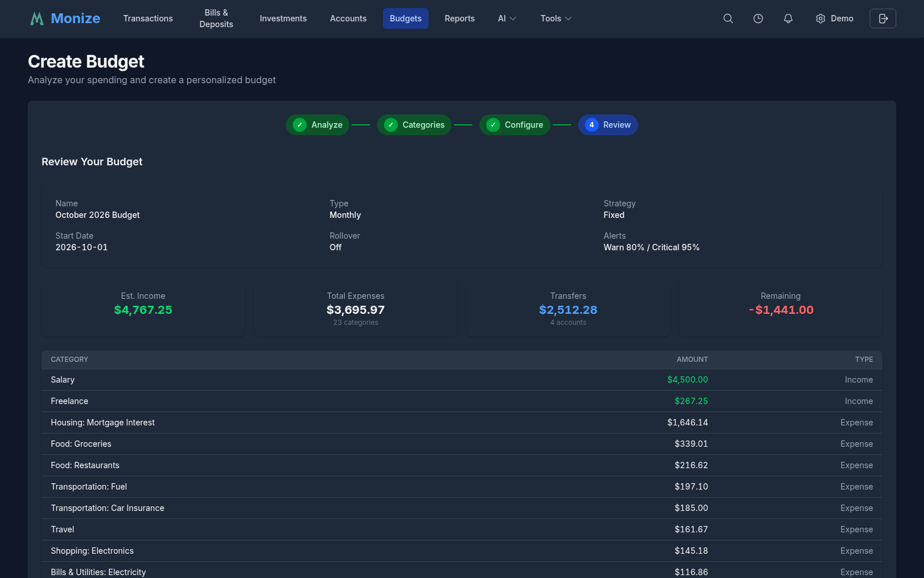Click the Demo user label
This screenshot has height=578, width=924.
coord(842,18)
